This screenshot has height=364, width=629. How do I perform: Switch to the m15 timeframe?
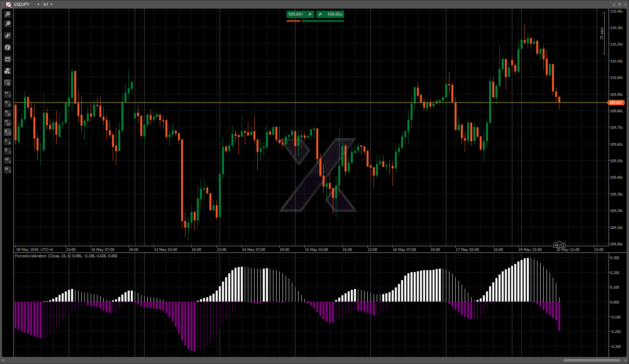click(7, 113)
